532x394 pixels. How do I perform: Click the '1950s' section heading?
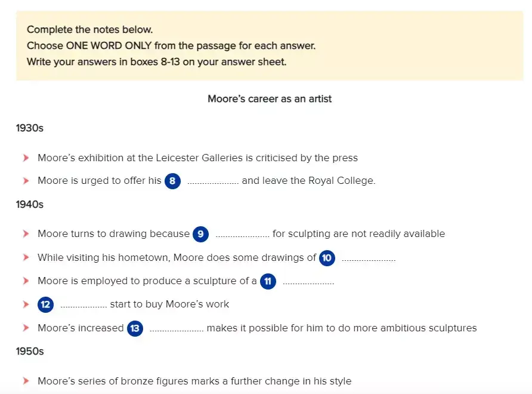pos(30,351)
